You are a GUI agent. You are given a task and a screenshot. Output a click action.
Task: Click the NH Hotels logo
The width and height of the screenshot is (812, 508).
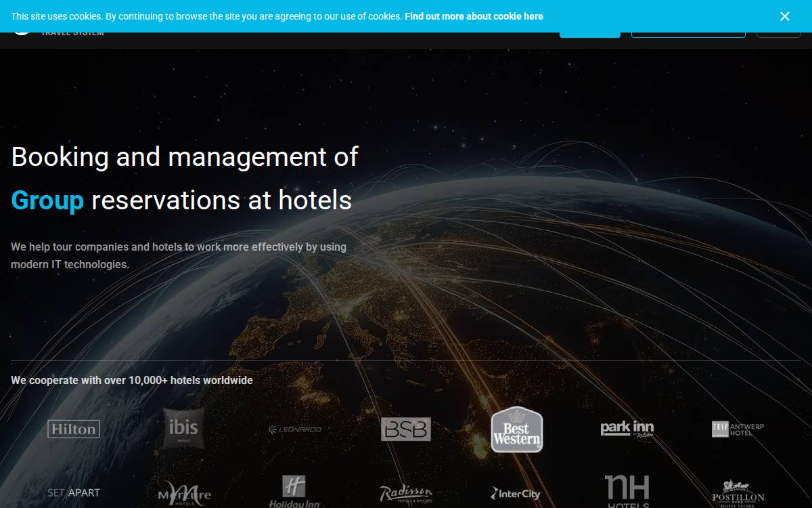point(627,492)
